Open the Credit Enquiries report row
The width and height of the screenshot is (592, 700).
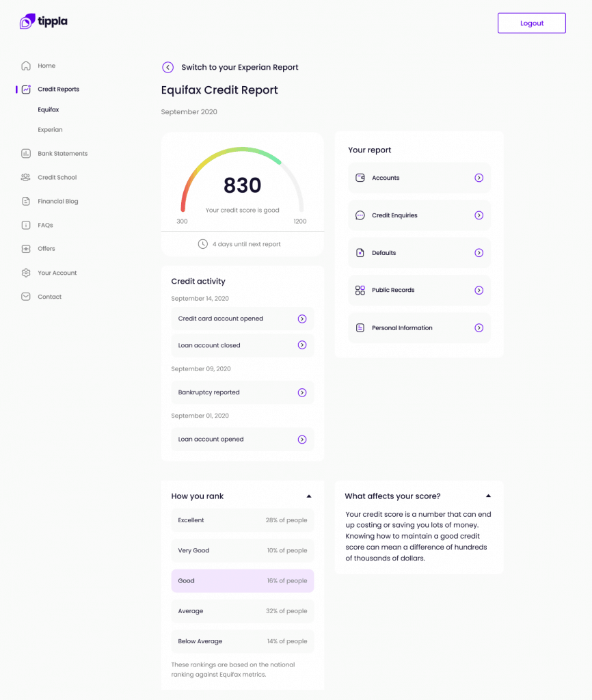pyautogui.click(x=419, y=215)
